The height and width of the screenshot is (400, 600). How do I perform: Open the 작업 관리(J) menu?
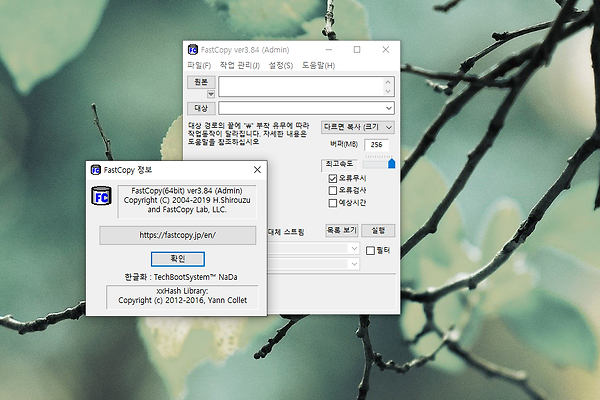[x=240, y=65]
